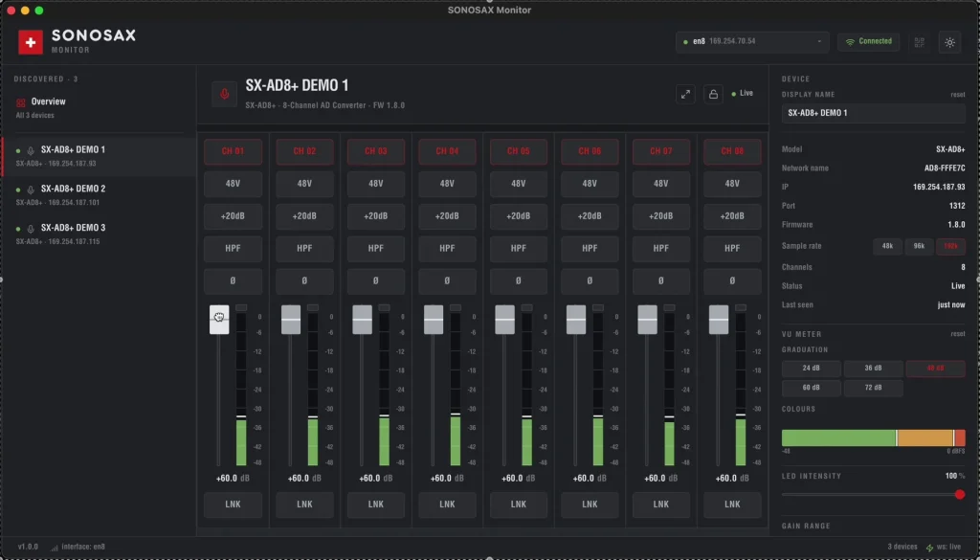Choose 36 dB VU graduation

[873, 369]
